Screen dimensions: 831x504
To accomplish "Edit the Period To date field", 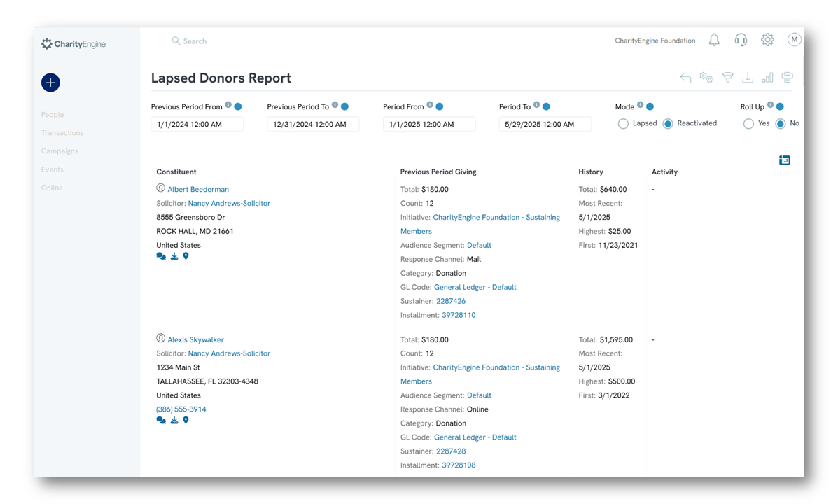I will pyautogui.click(x=545, y=124).
